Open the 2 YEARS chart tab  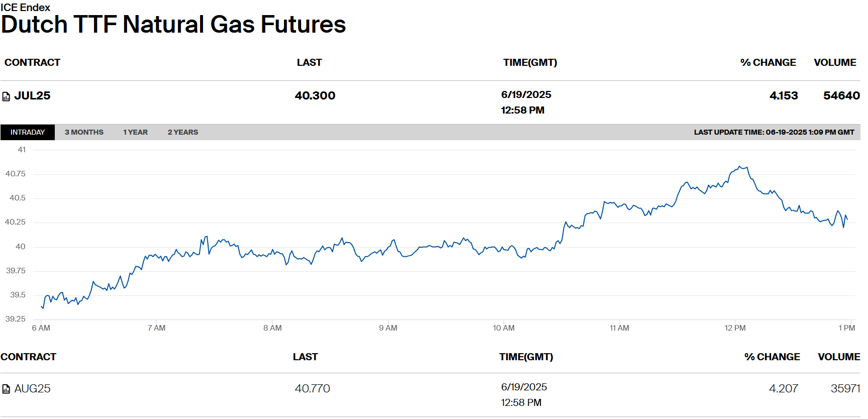point(183,132)
